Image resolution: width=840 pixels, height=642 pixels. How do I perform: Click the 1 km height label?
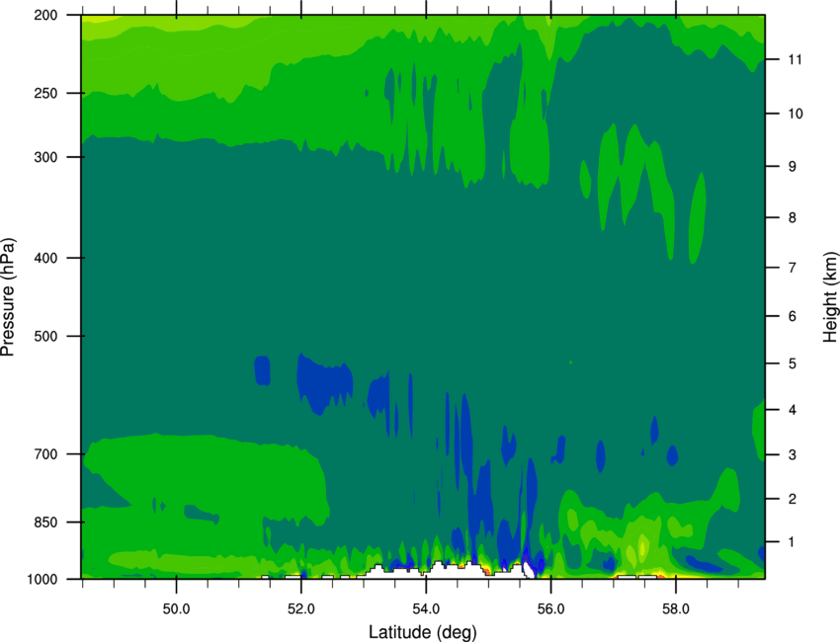793,542
